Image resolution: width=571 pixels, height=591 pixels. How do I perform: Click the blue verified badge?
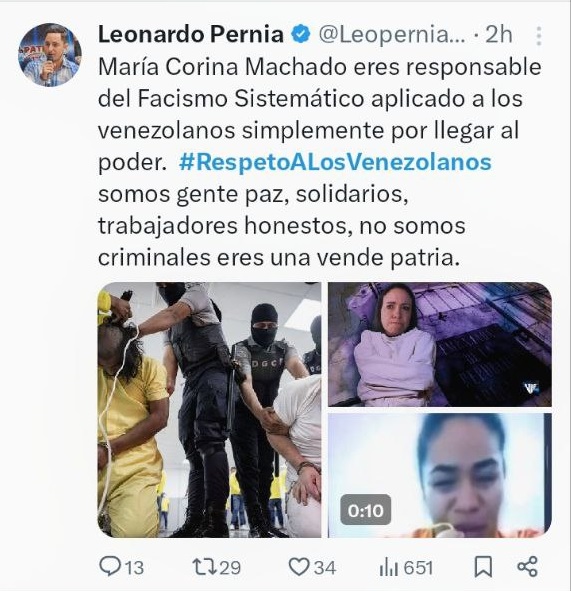pyautogui.click(x=300, y=34)
